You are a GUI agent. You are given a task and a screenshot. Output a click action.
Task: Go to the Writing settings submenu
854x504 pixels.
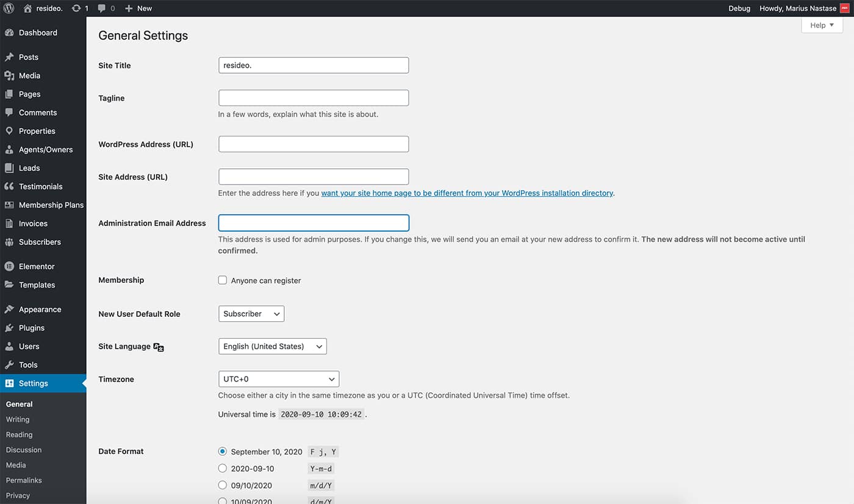[x=18, y=419]
